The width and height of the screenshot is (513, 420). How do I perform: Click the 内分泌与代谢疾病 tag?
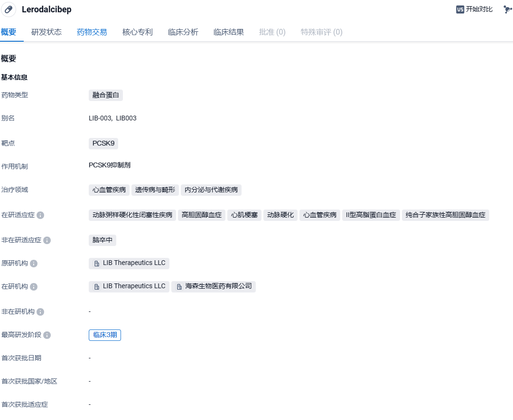click(x=211, y=190)
